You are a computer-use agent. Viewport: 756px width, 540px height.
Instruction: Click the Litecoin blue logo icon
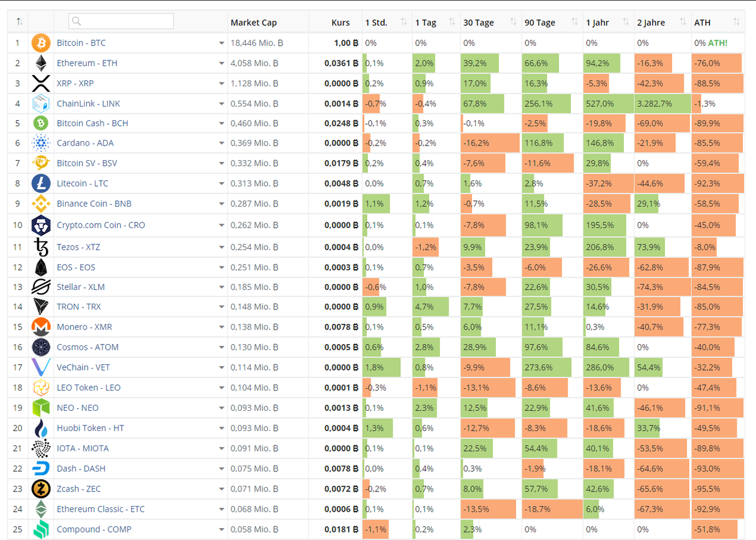coord(41,183)
